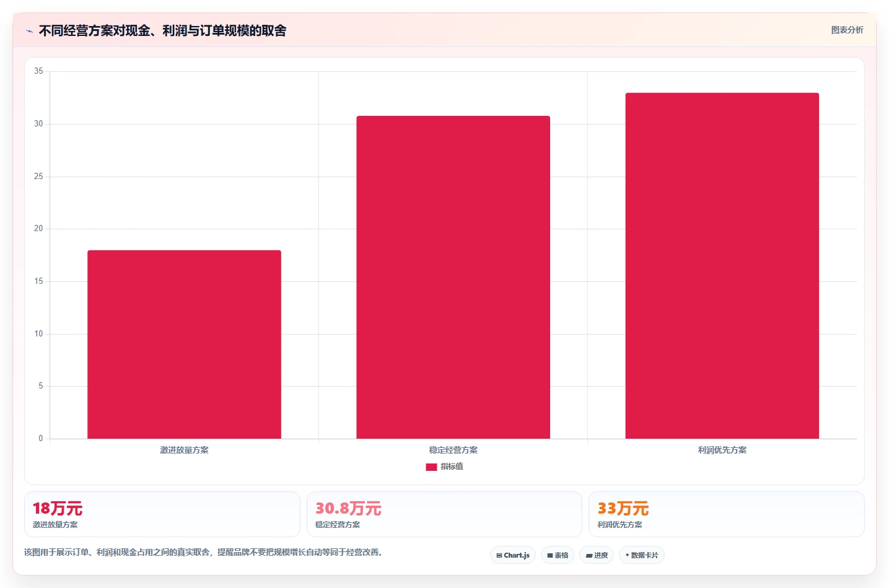Screen dimensions: 889x588
Task: Click the 利润优先方案 bar in the chart
Action: (722, 266)
